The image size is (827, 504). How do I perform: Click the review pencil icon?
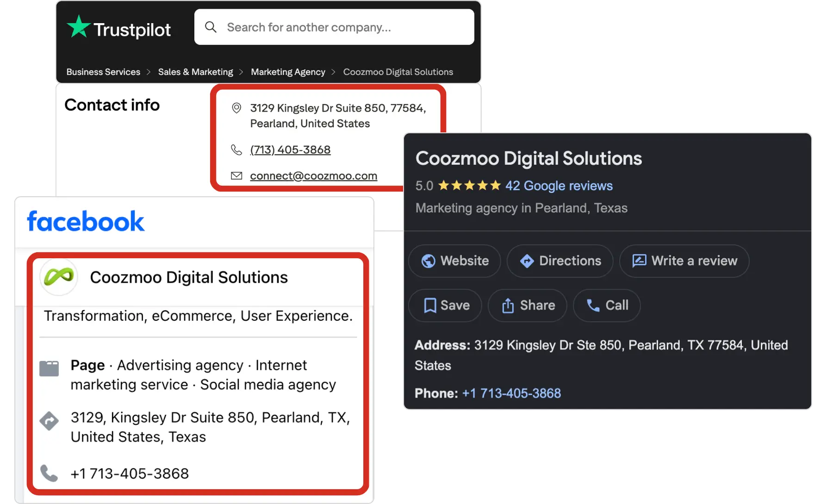[x=639, y=261]
